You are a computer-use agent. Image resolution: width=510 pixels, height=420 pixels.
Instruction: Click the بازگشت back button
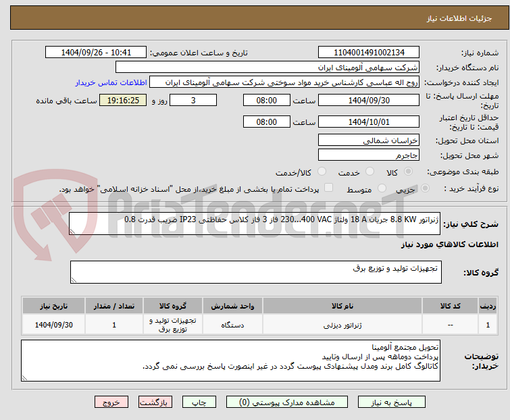[x=155, y=402]
